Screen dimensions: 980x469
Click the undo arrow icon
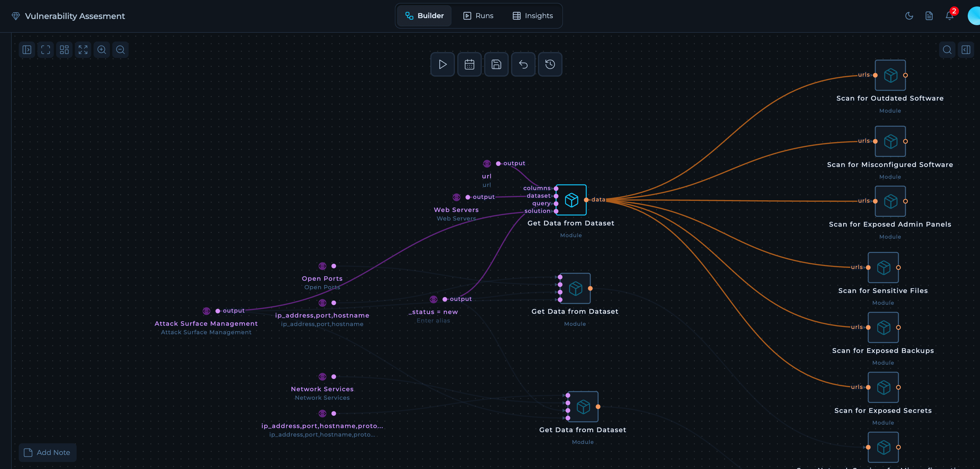(523, 64)
